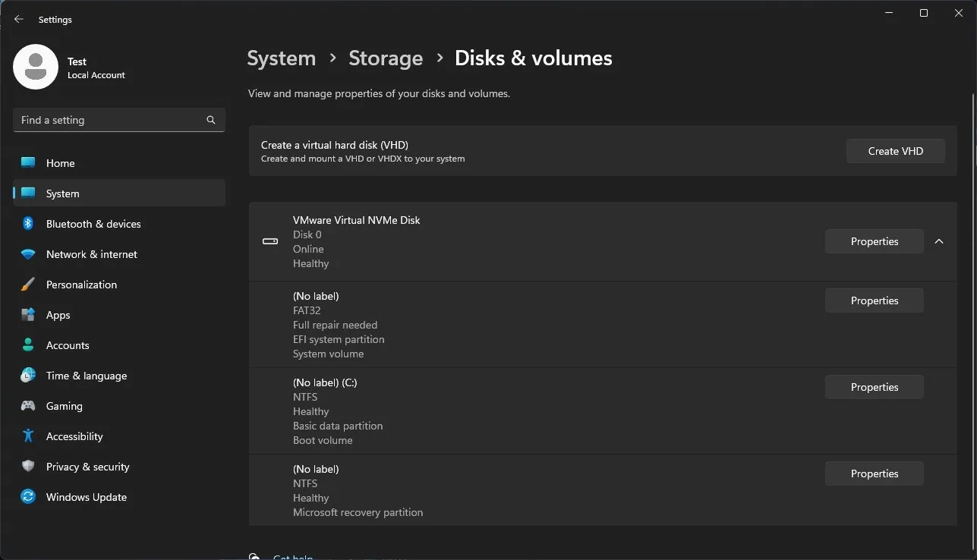Open Time & language settings
Viewport: 977px width, 560px height.
coord(86,376)
